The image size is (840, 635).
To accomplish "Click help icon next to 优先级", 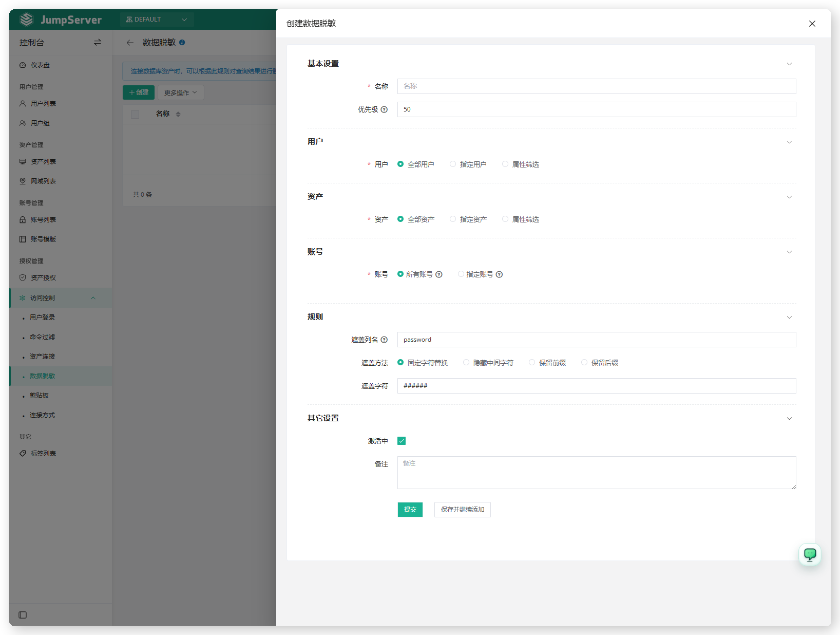I will click(x=384, y=109).
